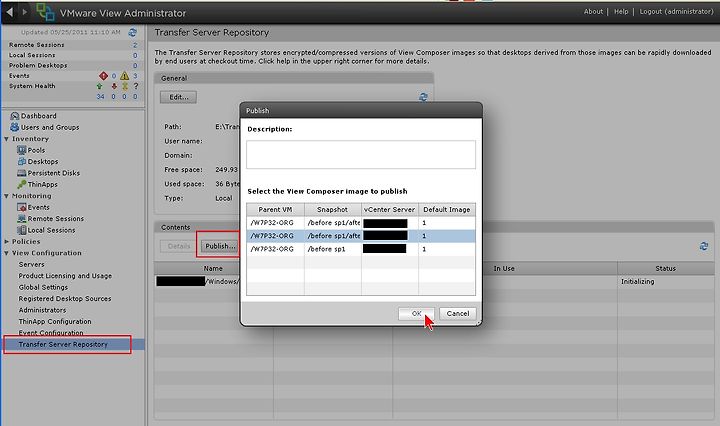Logout of administrator account

coord(676,11)
